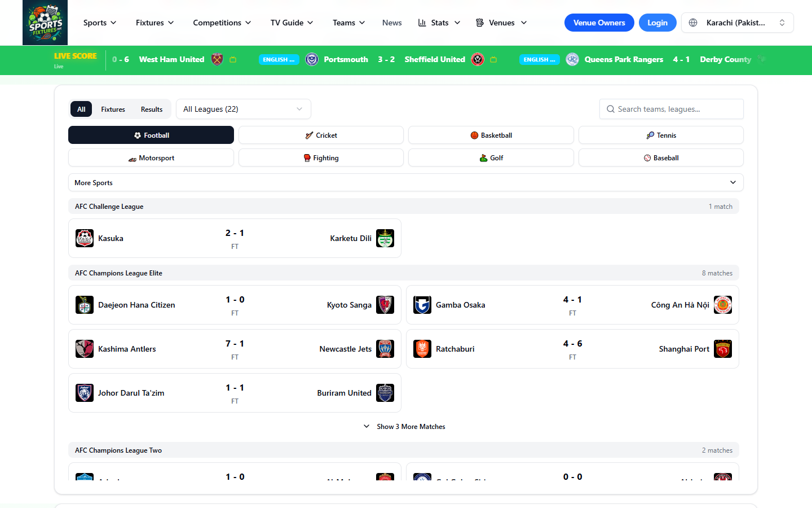This screenshot has width=812, height=508.
Task: Select the Baseball sport filter
Action: coord(661,157)
